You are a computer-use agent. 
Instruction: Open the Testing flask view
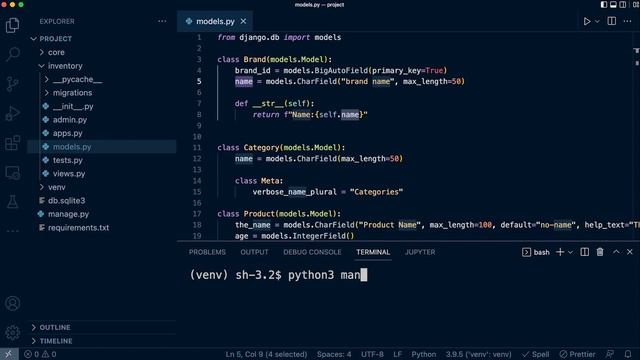12,202
